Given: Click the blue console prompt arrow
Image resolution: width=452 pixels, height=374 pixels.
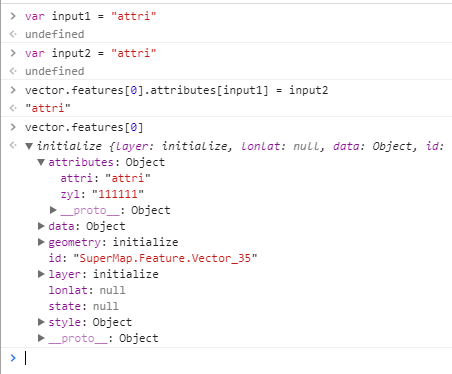Looking at the screenshot, I should pyautogui.click(x=13, y=358).
